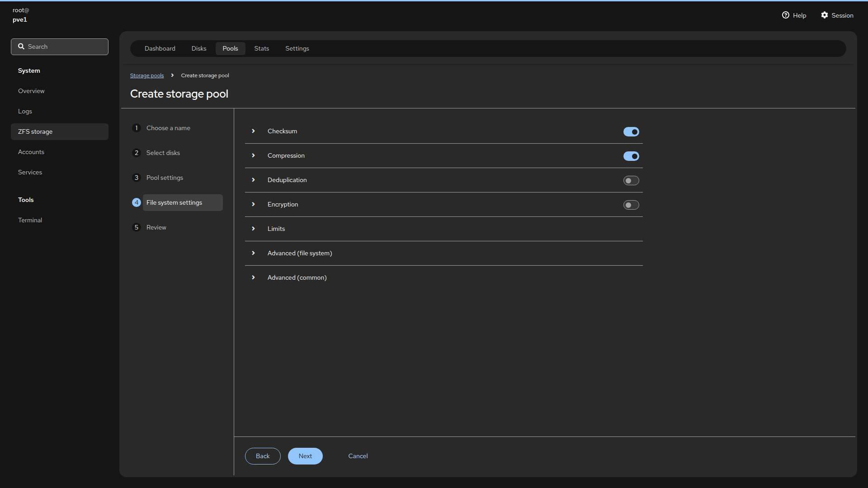
Task: Switch to the Disks tab
Action: [198, 49]
